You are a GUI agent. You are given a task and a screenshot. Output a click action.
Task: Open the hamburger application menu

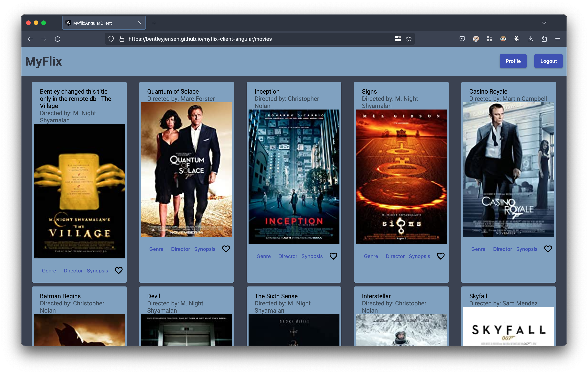(558, 39)
